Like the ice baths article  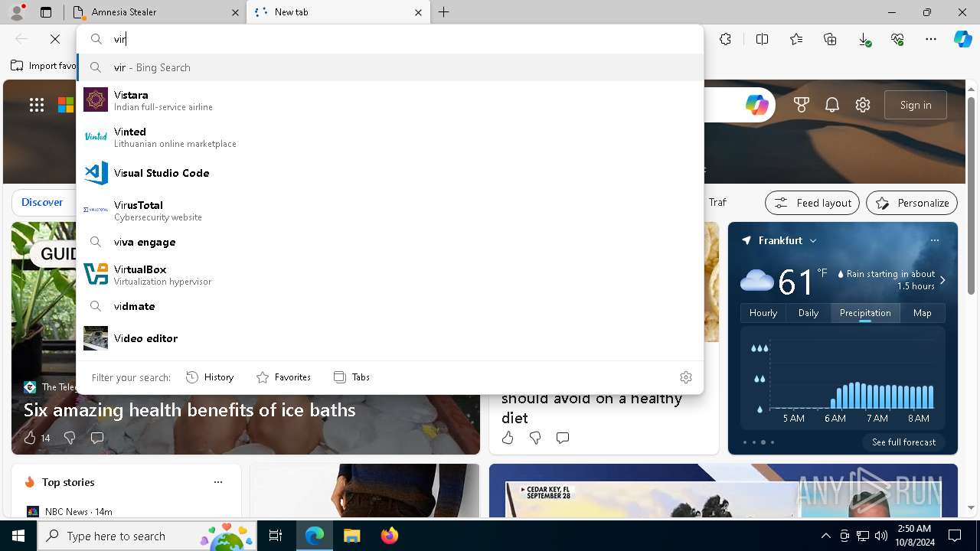[x=30, y=438]
